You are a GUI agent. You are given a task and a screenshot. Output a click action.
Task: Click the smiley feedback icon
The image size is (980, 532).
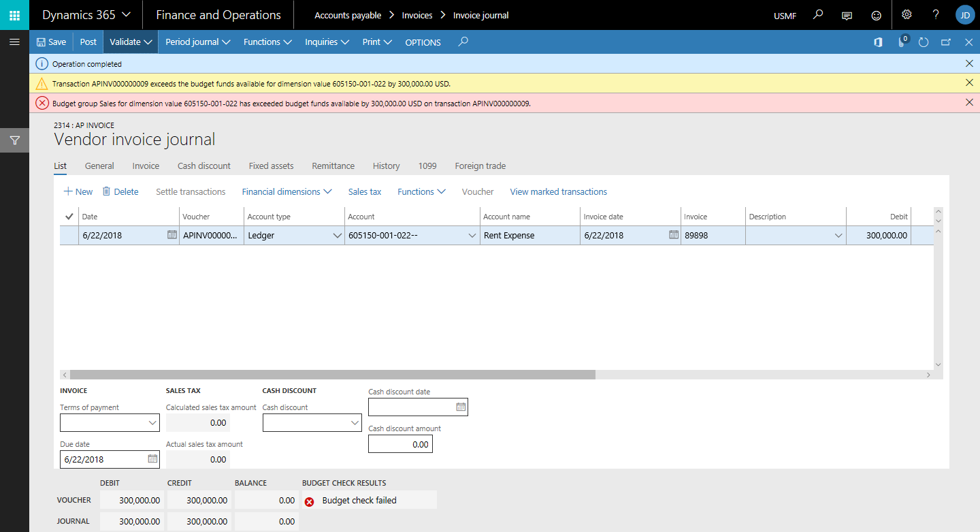877,15
